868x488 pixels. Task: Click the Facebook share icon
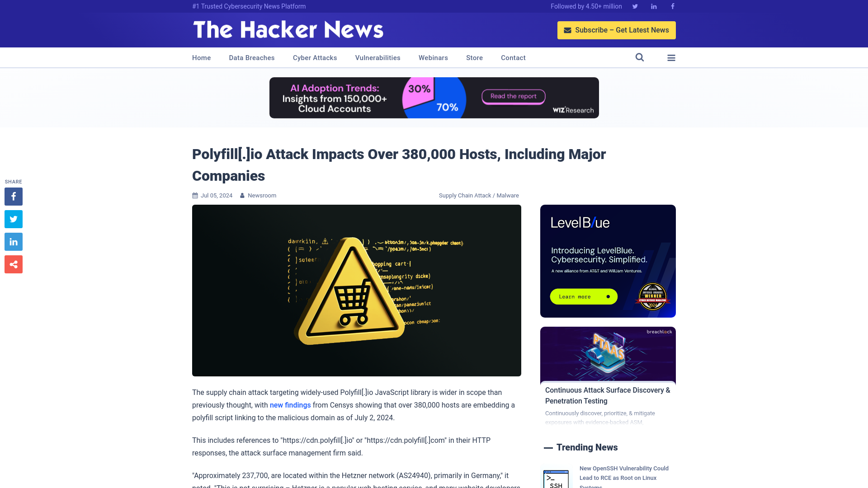[x=13, y=196]
